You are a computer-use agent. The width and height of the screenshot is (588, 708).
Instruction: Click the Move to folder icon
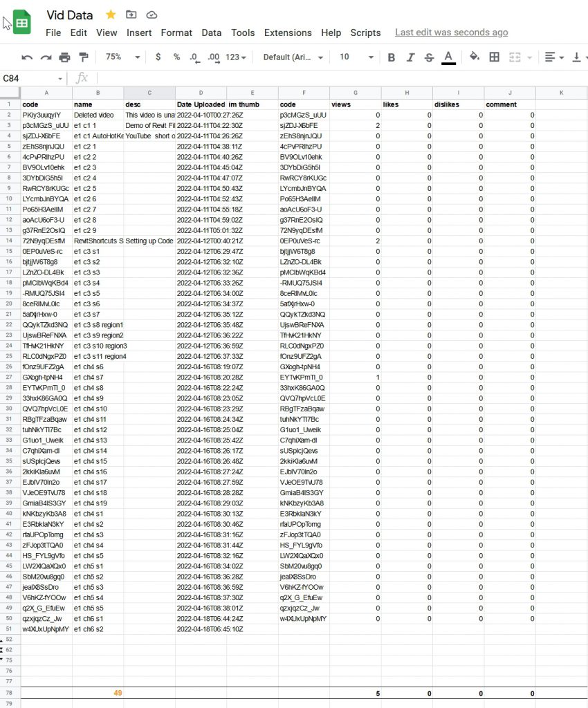tap(131, 15)
